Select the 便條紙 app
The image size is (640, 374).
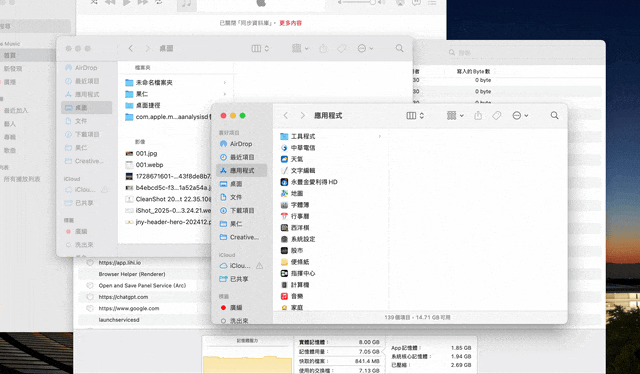click(x=295, y=262)
